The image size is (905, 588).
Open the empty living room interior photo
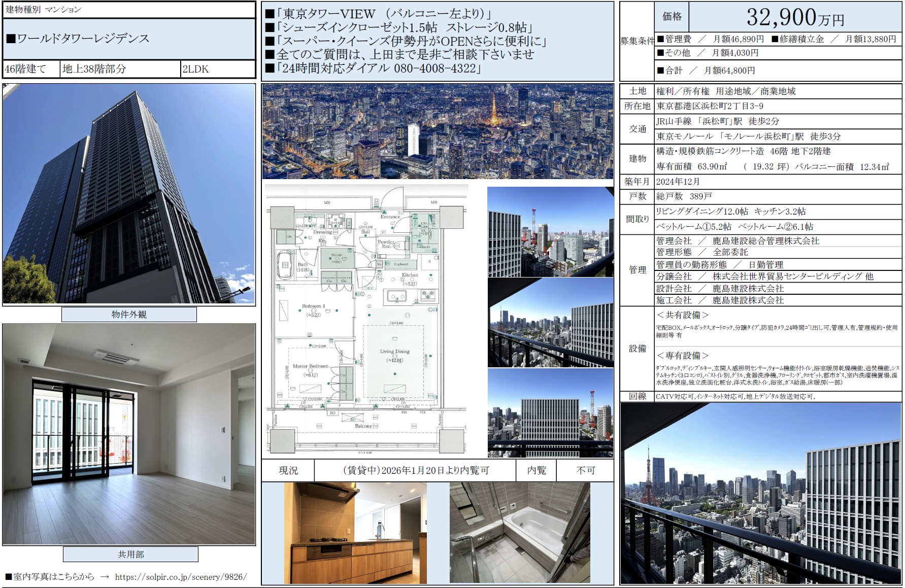[x=129, y=434]
